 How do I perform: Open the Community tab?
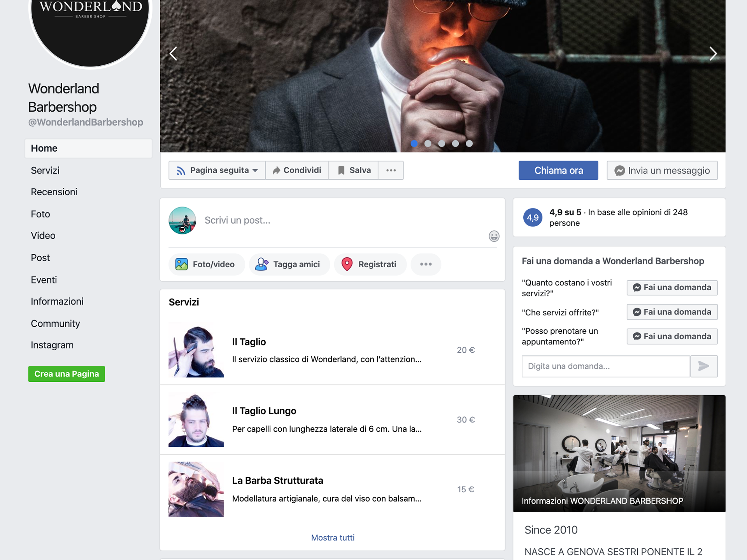[55, 323]
